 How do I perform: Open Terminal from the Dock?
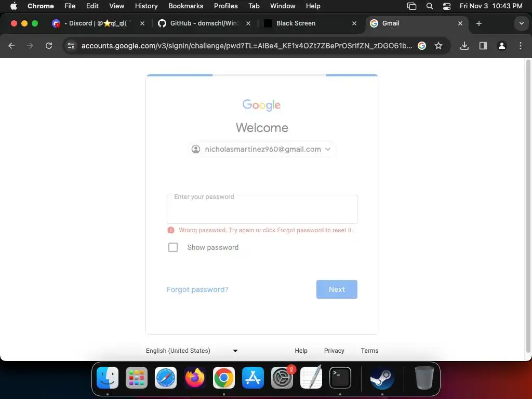340,378
